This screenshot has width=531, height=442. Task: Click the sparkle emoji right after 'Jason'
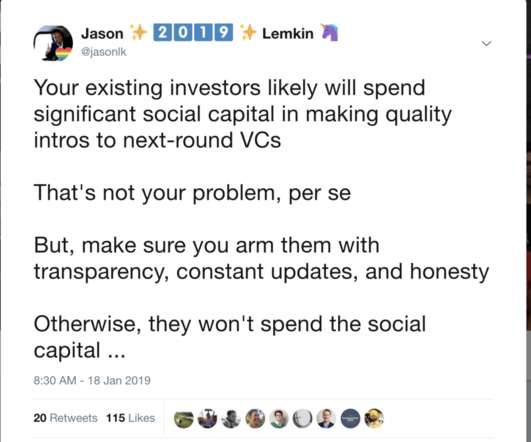click(138, 33)
